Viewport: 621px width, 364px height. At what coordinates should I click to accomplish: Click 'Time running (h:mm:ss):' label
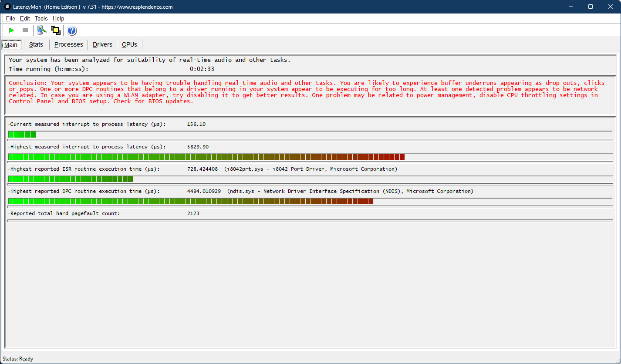click(x=48, y=69)
